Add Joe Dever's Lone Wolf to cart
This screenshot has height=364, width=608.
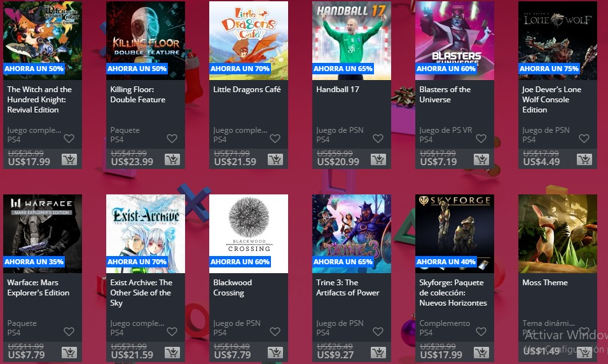pos(584,159)
